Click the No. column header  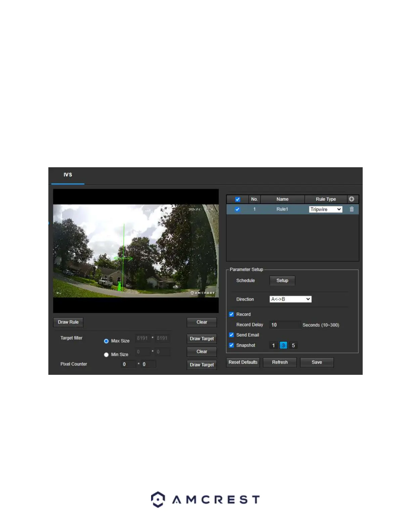(x=255, y=199)
